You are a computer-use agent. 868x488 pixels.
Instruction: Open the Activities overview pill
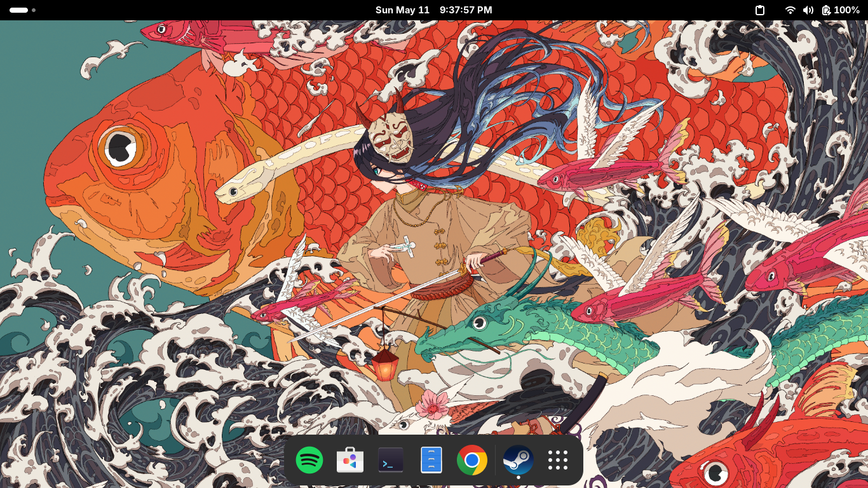[22, 10]
